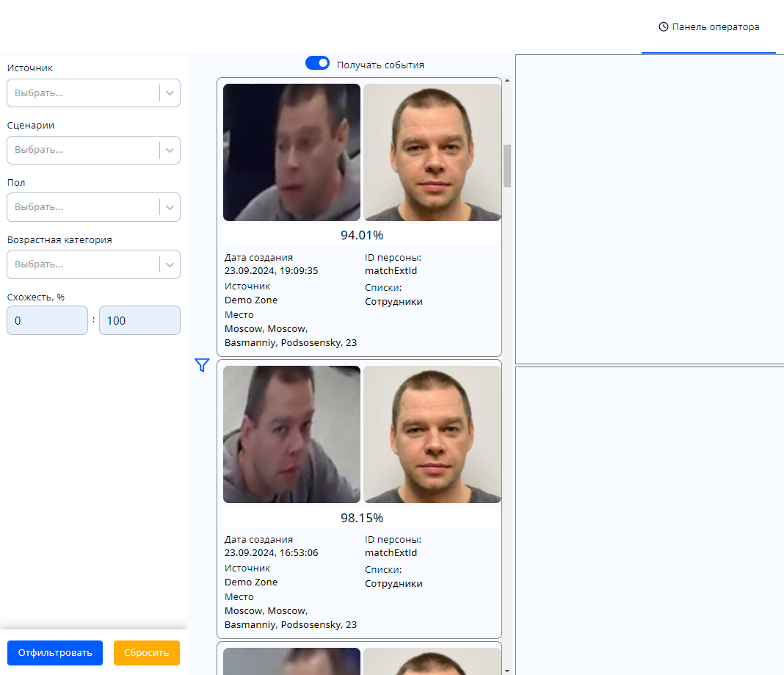Open the Пол dropdown
The height and width of the screenshot is (675, 784).
[x=93, y=207]
